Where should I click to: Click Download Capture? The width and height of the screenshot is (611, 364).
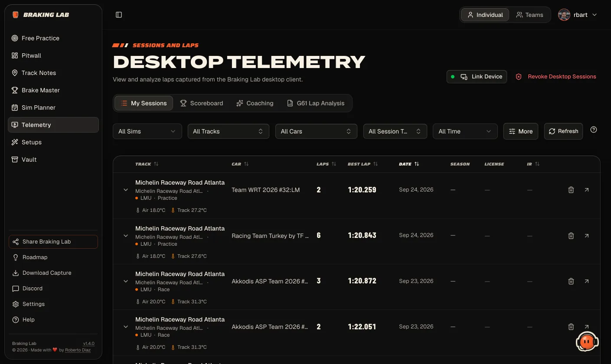pos(53,273)
